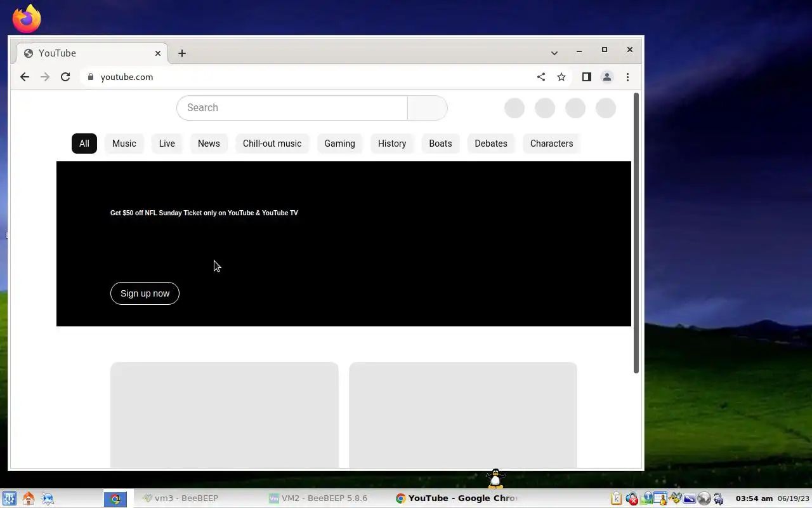Select the Music filter chip
812x508 pixels.
124,144
